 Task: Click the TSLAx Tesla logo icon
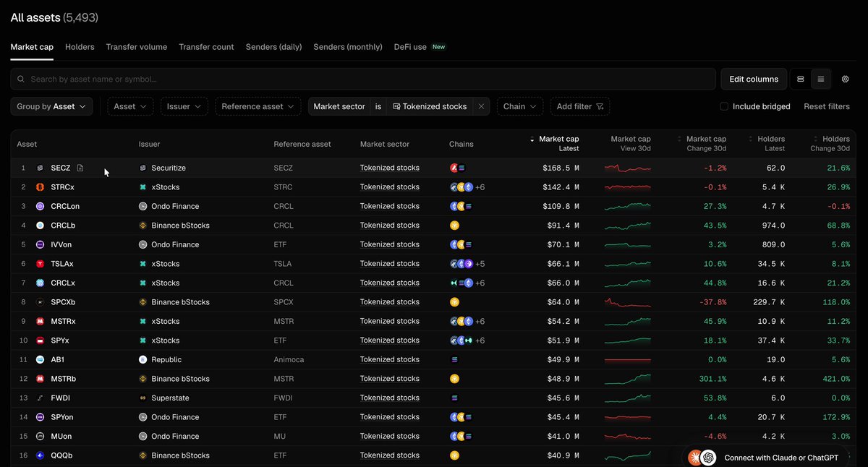coord(41,264)
